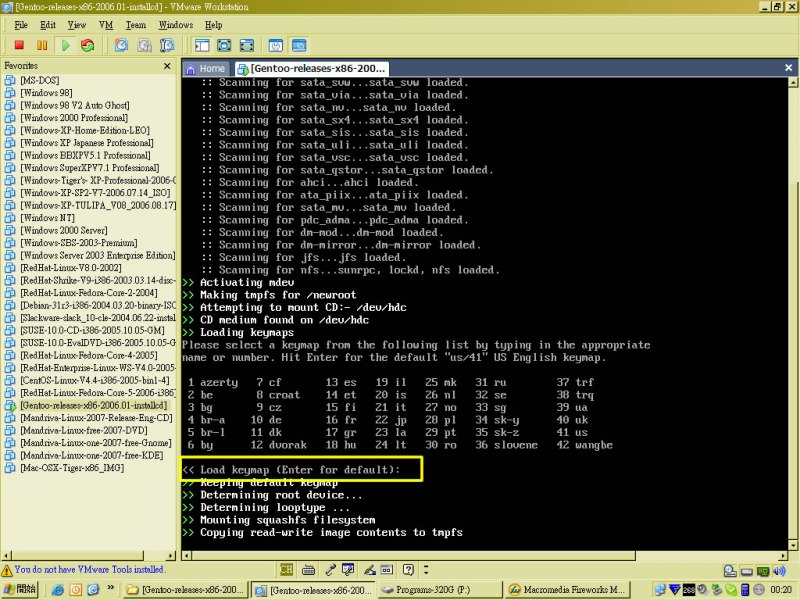Suspend the VM with the yellow pause icon
This screenshot has width=800, height=600.
point(42,45)
